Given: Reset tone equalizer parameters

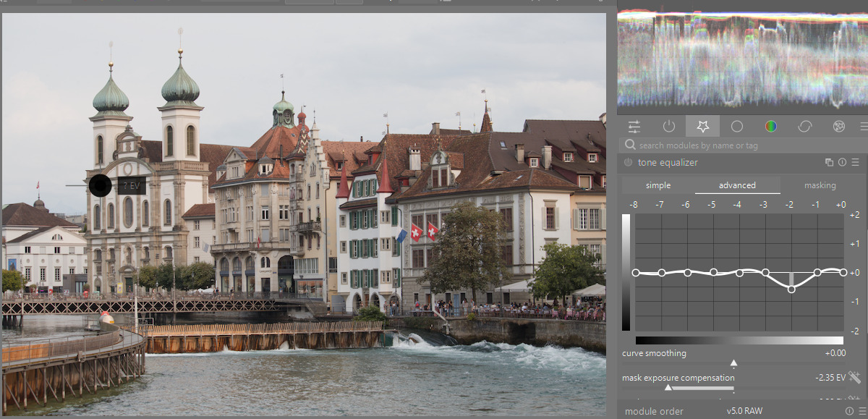Looking at the screenshot, I should (x=843, y=163).
